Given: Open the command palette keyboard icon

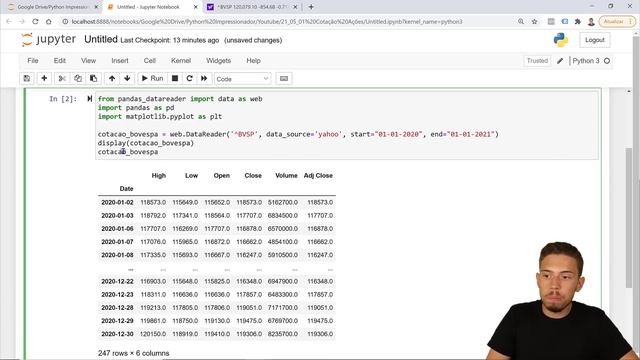Looking at the screenshot, I should click(284, 78).
